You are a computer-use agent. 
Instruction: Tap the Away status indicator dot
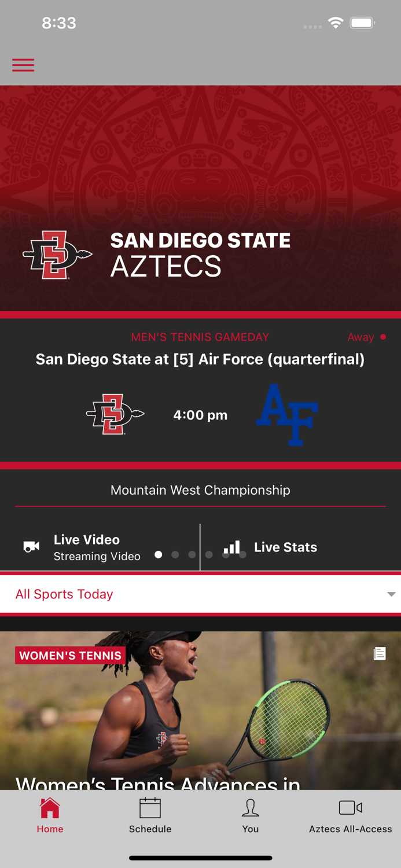pyautogui.click(x=383, y=337)
